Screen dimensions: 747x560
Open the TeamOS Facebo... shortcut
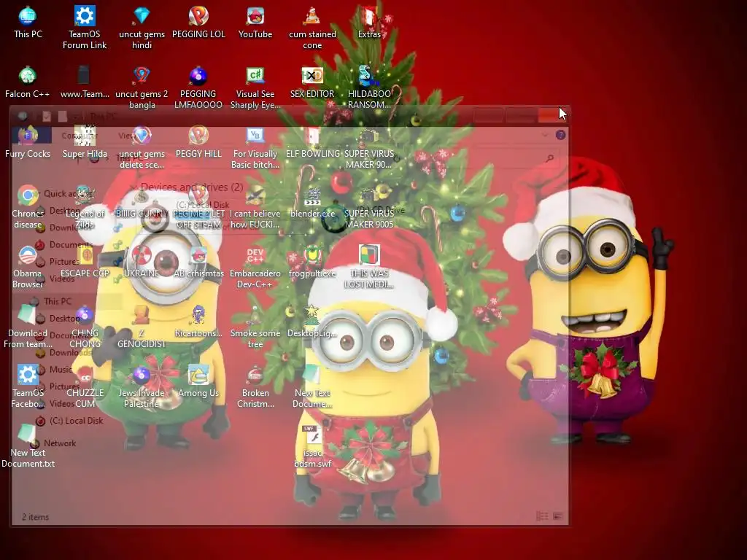coord(28,387)
